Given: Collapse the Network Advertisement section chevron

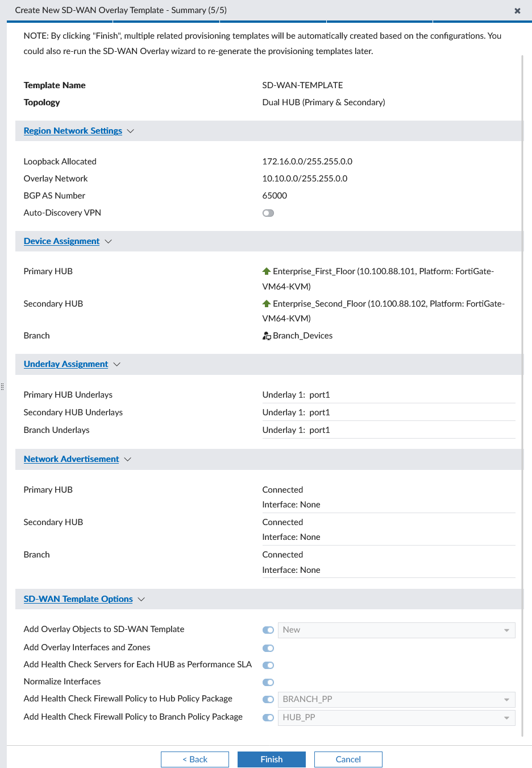Looking at the screenshot, I should [127, 460].
